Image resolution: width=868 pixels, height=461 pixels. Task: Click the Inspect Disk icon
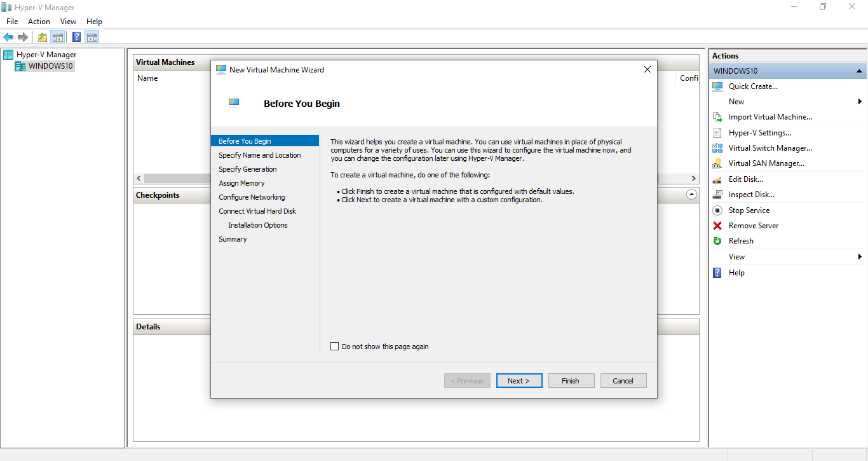[719, 194]
